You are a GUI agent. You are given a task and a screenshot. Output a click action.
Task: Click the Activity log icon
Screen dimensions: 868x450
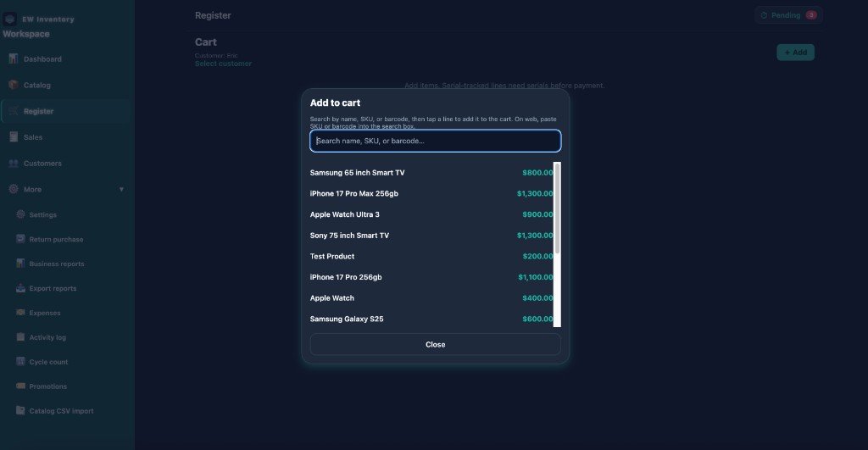[x=20, y=337]
